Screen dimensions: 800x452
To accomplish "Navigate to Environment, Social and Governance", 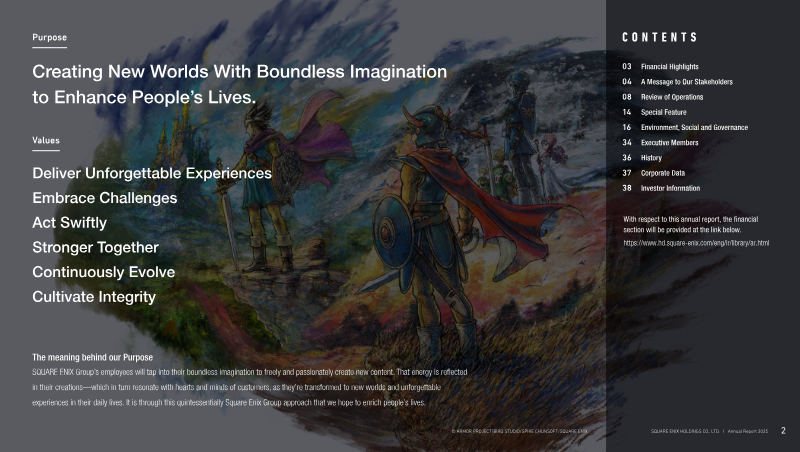I will click(694, 128).
